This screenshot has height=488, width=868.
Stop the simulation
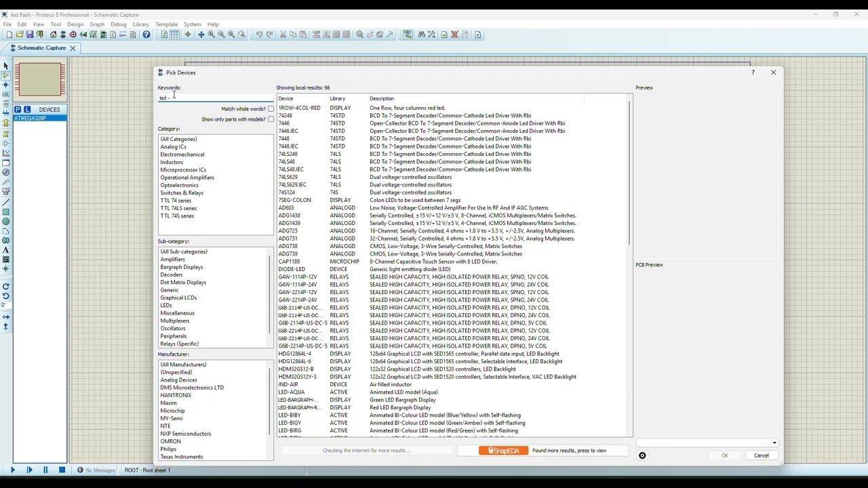[62, 470]
